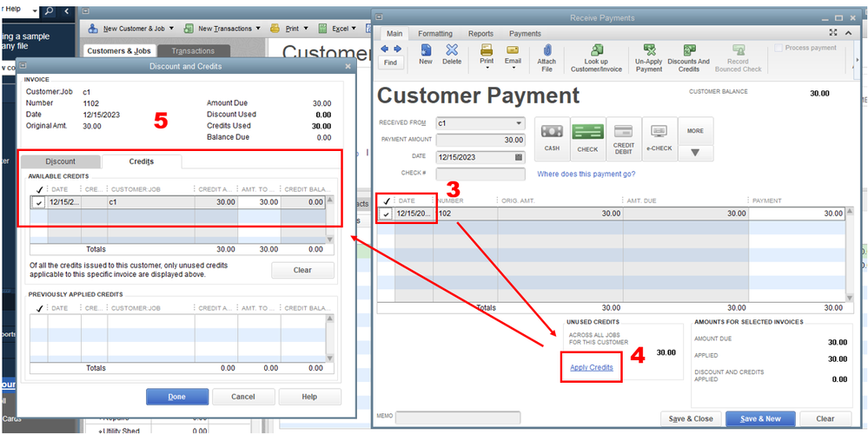The width and height of the screenshot is (868, 434).
Task: Open Print menu in Customer Center toolbar
Action: pyautogui.click(x=289, y=28)
